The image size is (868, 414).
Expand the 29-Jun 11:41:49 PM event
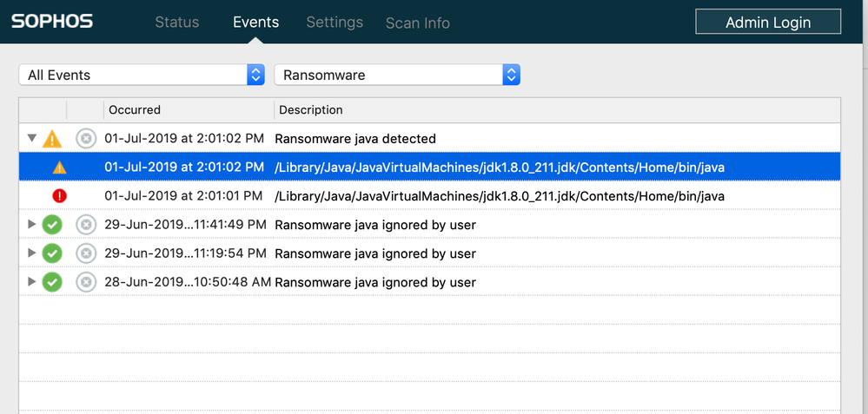pos(32,225)
